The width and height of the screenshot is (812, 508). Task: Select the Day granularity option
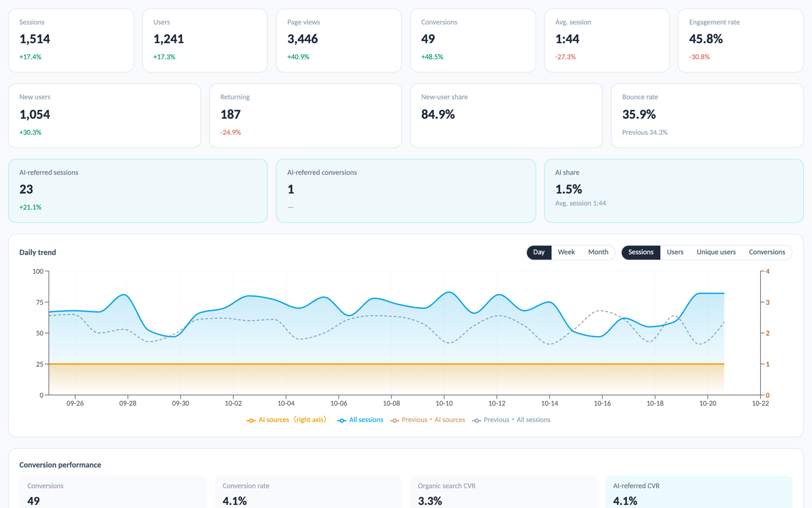tap(539, 252)
